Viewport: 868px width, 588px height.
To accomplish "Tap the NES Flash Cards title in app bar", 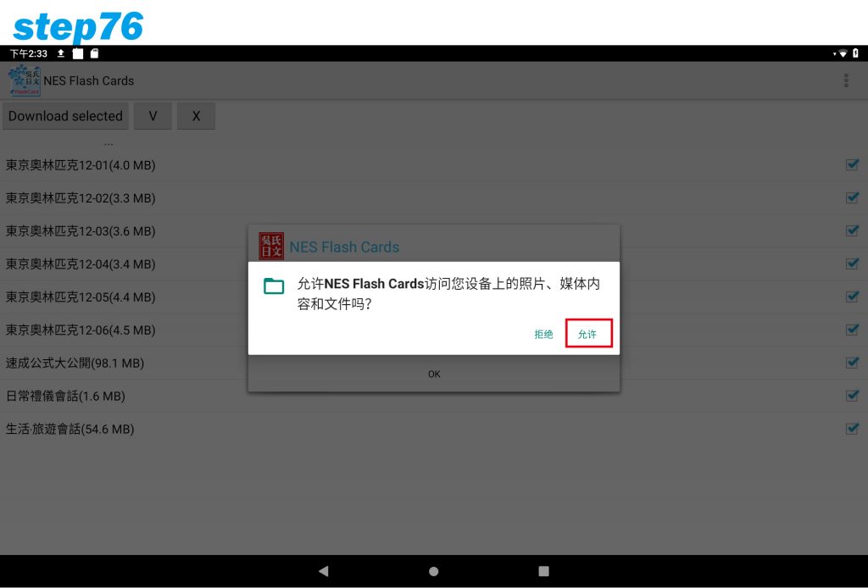I will pyautogui.click(x=88, y=80).
